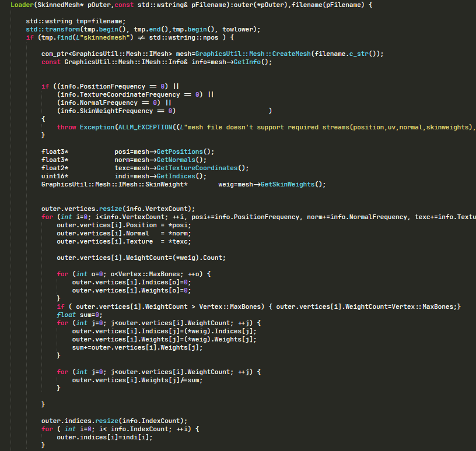Screen dimensions: 476x451
Task: Click sum+= accumulation line
Action: [x=137, y=348]
